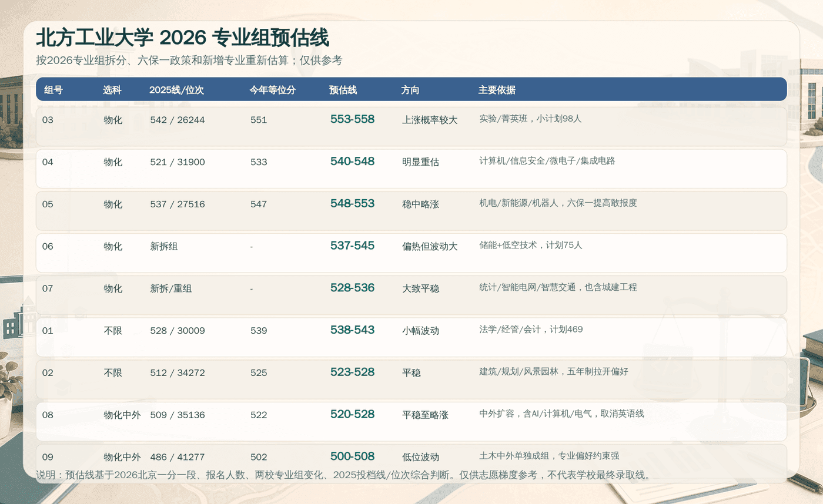Click 低位波动 direction text
Image resolution: width=823 pixels, height=504 pixels.
[x=420, y=458]
